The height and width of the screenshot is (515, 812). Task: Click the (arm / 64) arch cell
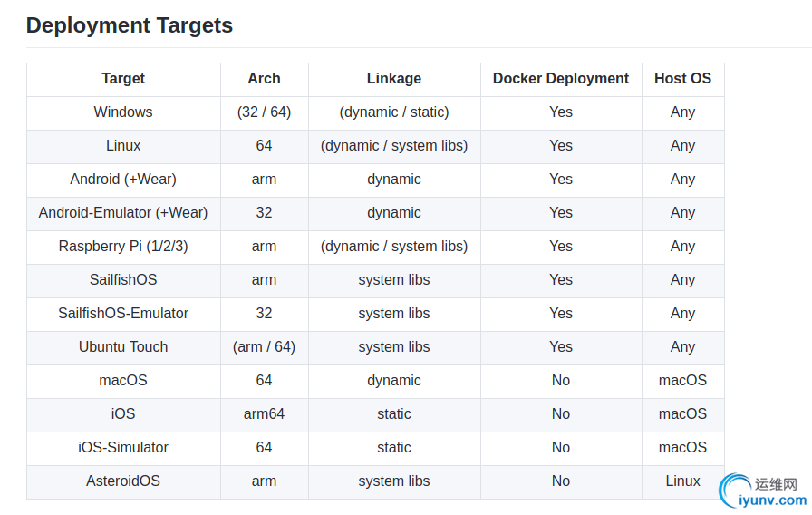tap(264, 346)
